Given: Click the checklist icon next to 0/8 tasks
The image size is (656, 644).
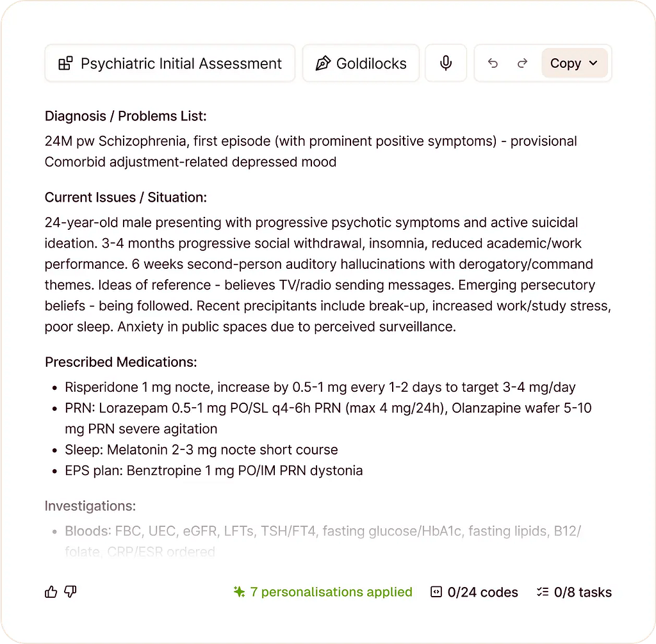Looking at the screenshot, I should coord(543,592).
